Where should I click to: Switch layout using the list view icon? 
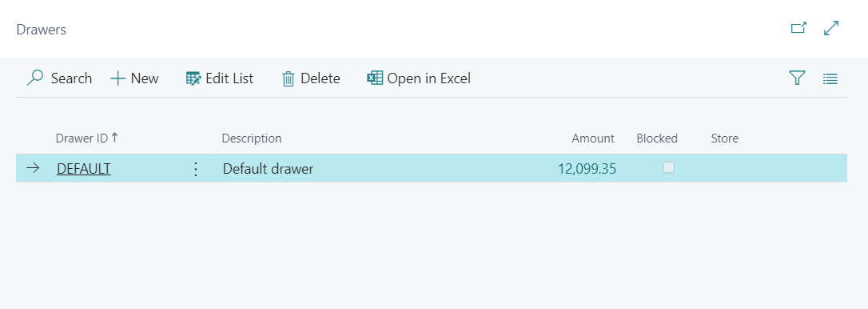click(x=830, y=78)
